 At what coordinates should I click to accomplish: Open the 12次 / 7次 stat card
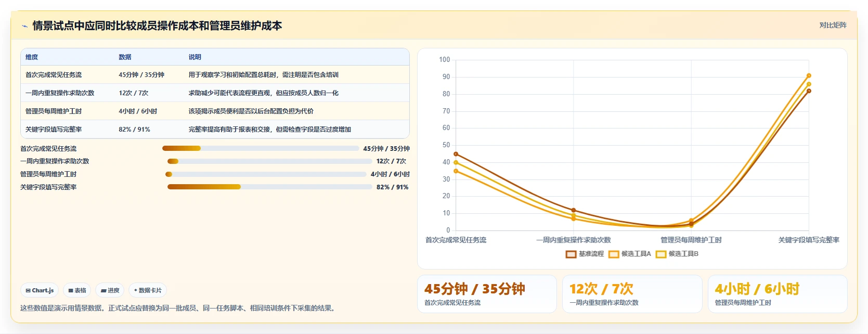coord(632,294)
